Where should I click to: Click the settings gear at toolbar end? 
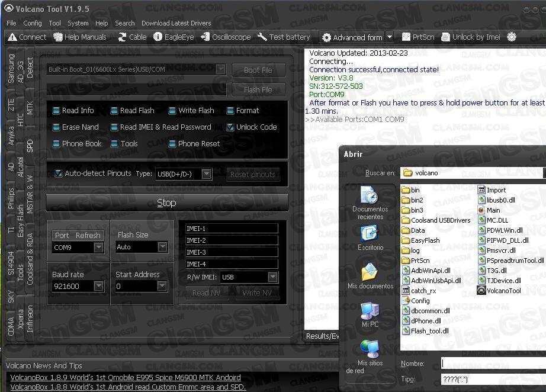point(512,37)
